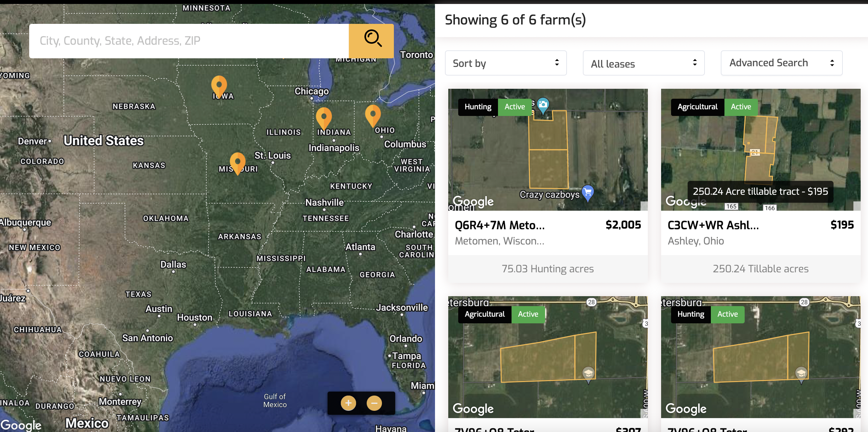Screen dimensions: 868x432
Task: Open the All leases dropdown
Action: click(643, 63)
